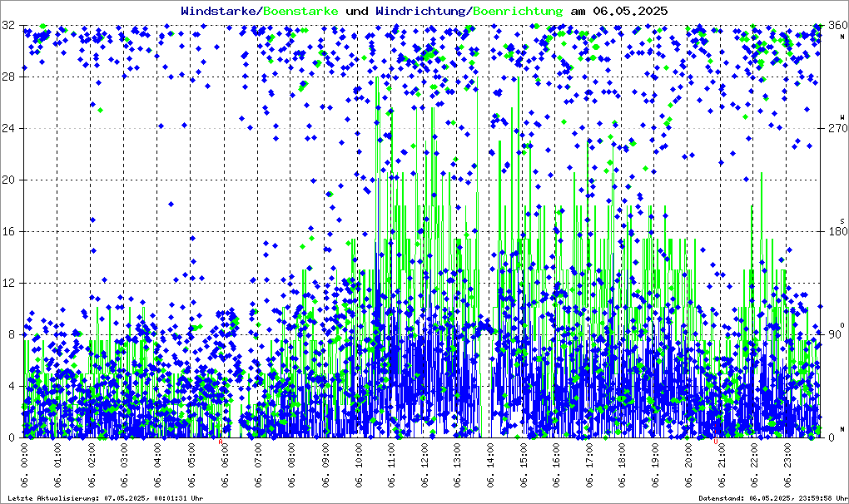This screenshot has height=504, width=849.
Task: Click the '8' wind speed axis label
Action: [12, 334]
